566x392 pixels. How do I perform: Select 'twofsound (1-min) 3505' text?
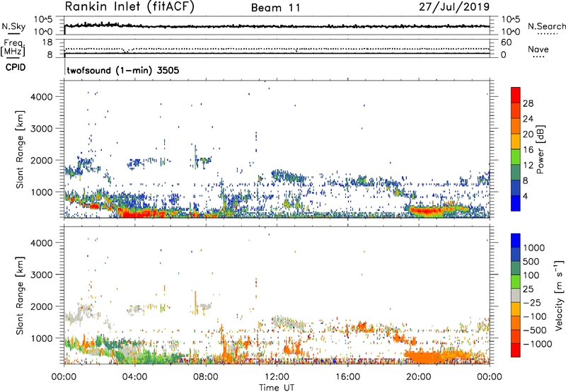(x=122, y=70)
